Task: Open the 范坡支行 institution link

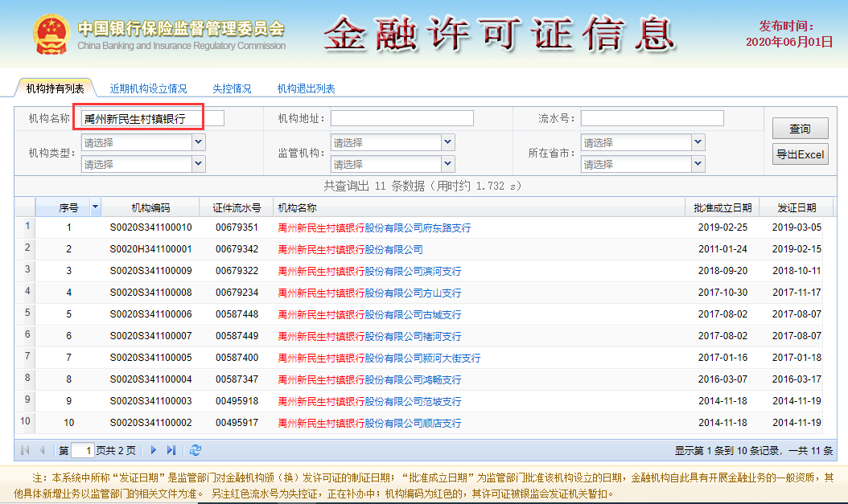Action: [x=369, y=401]
